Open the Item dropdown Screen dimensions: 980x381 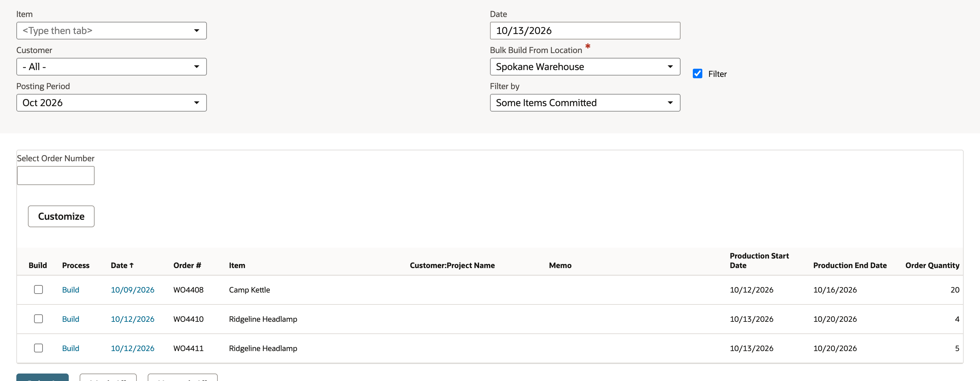[112, 30]
